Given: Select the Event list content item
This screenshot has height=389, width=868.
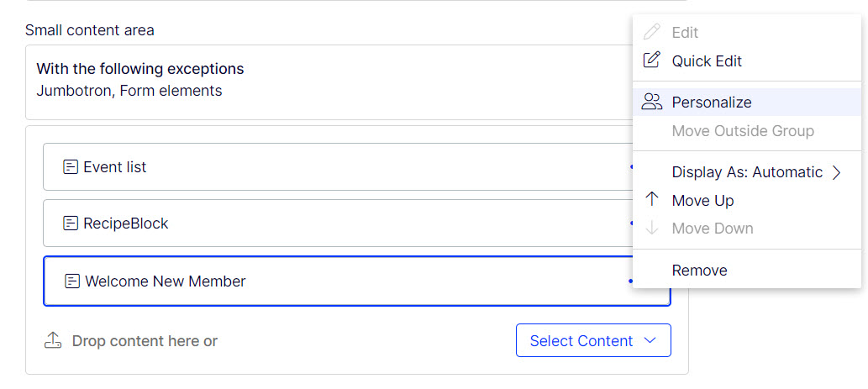Looking at the screenshot, I should [x=338, y=166].
